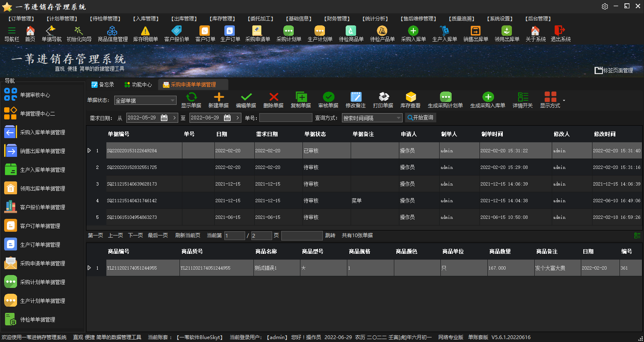Open 客户报价单 customer quotation

[177, 34]
